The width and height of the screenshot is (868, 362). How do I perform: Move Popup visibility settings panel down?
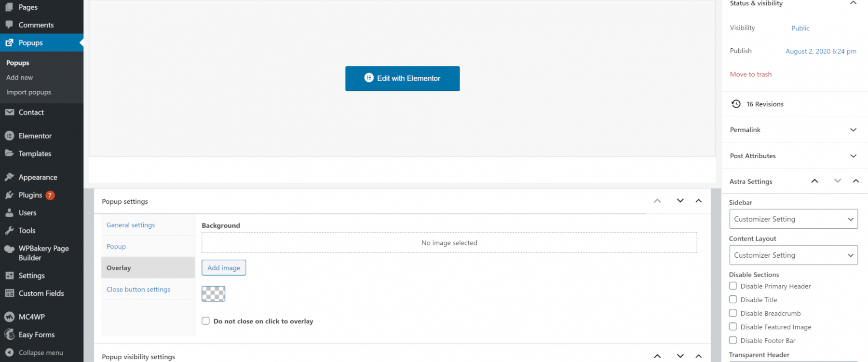point(680,356)
